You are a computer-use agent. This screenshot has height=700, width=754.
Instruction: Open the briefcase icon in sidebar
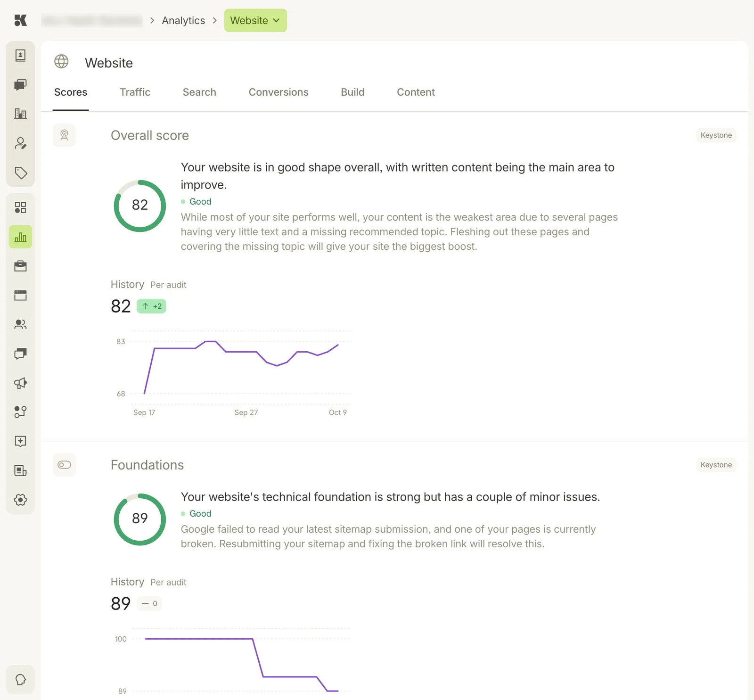tap(20, 266)
